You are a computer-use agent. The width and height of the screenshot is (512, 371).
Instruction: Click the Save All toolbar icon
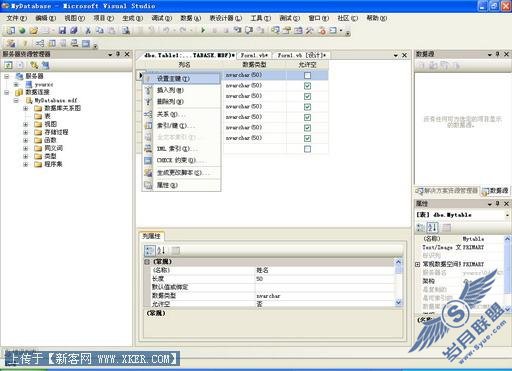coord(74,31)
